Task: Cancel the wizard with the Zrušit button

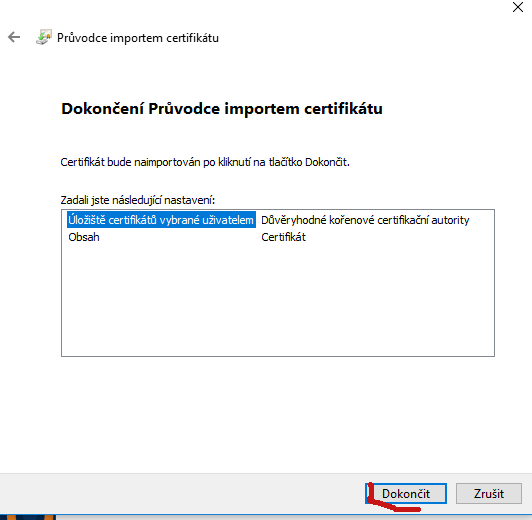Action: point(489,494)
